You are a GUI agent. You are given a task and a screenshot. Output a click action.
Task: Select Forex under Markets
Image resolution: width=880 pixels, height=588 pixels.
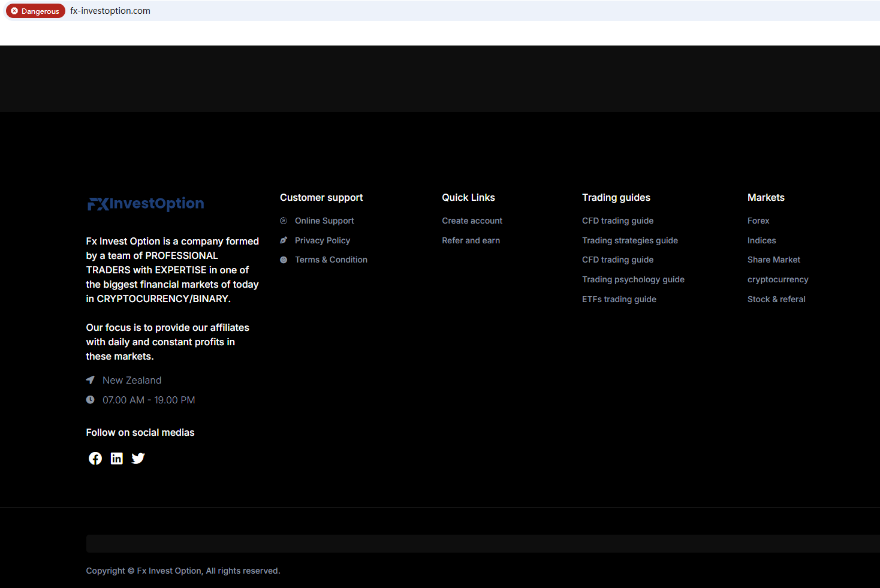tap(758, 221)
